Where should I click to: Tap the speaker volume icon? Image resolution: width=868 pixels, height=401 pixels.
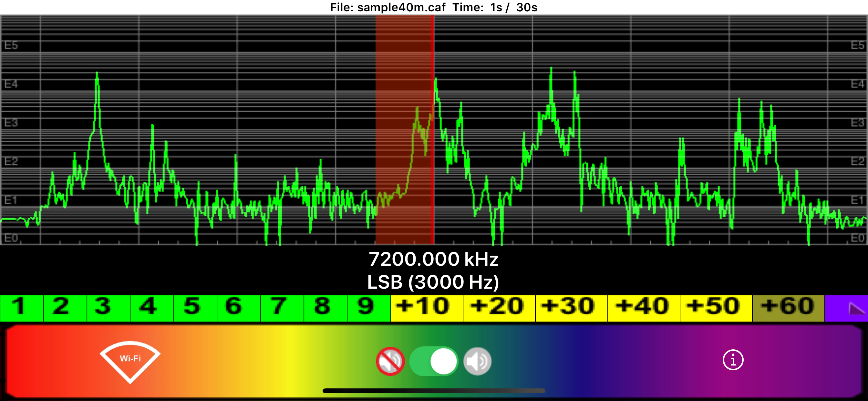coord(477,361)
